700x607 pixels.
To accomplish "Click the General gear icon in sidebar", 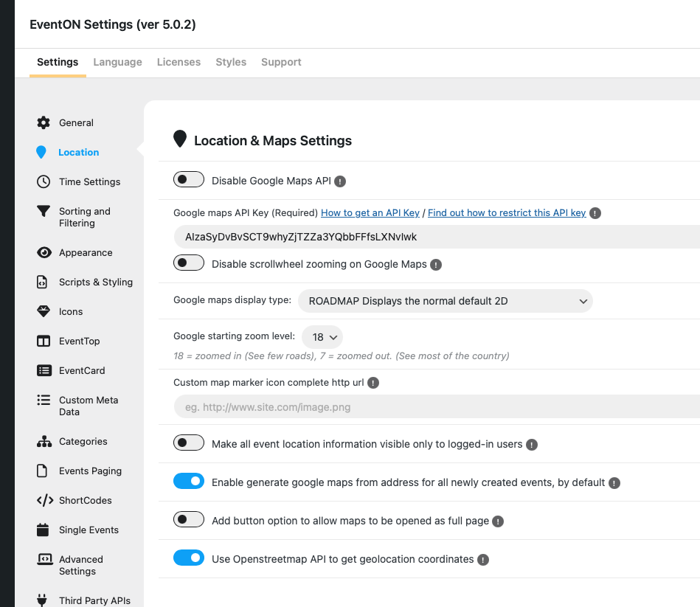I will pos(44,122).
